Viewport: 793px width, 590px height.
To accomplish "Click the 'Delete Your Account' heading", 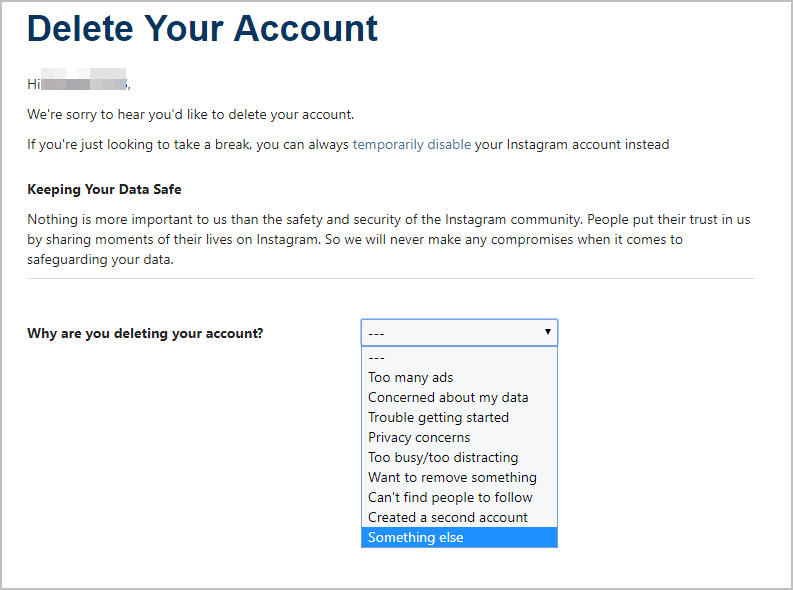I will pos(202,28).
